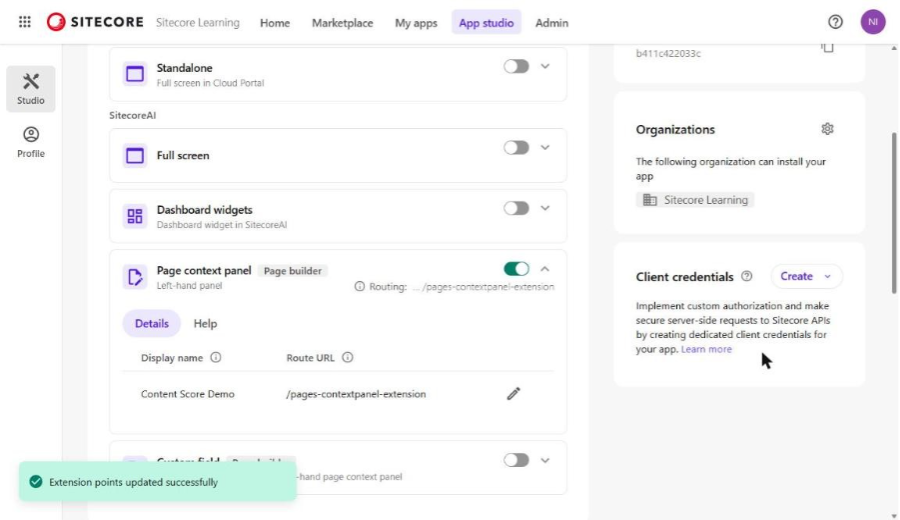900x520 pixels.
Task: Click the Organizations heading
Action: point(675,129)
